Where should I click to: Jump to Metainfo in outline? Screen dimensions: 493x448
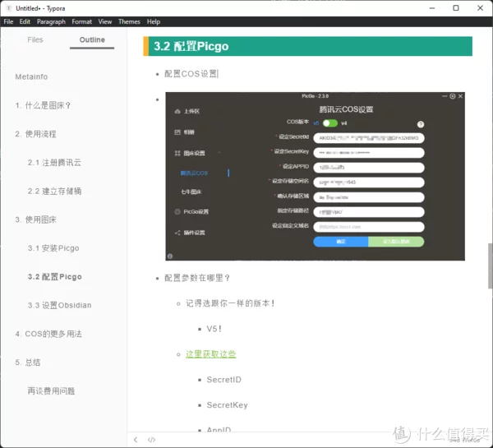tap(31, 76)
